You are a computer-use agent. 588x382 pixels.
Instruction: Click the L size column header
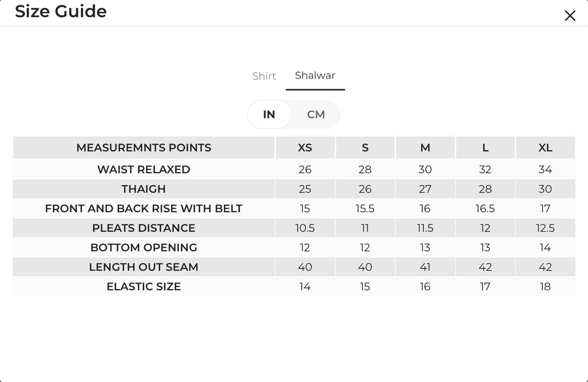(485, 148)
